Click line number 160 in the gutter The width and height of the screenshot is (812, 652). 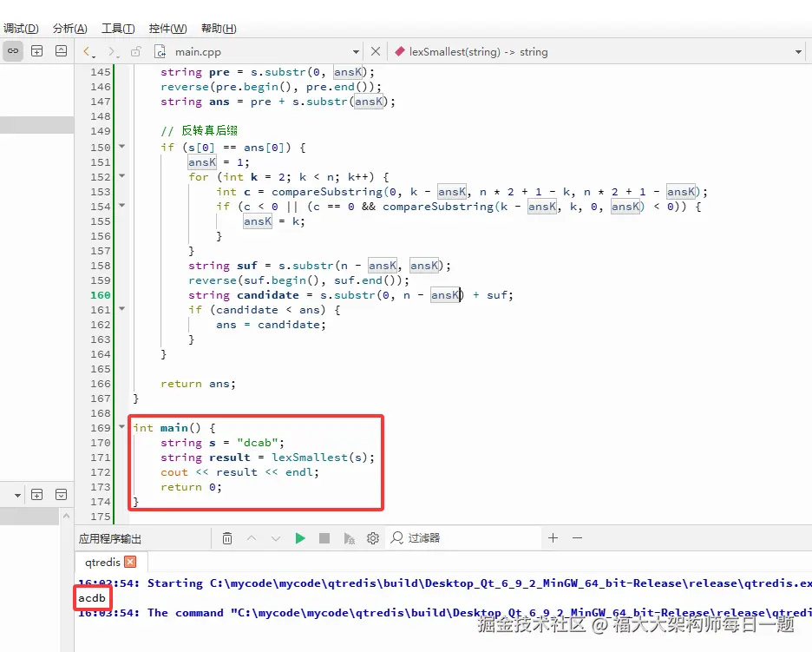point(101,295)
